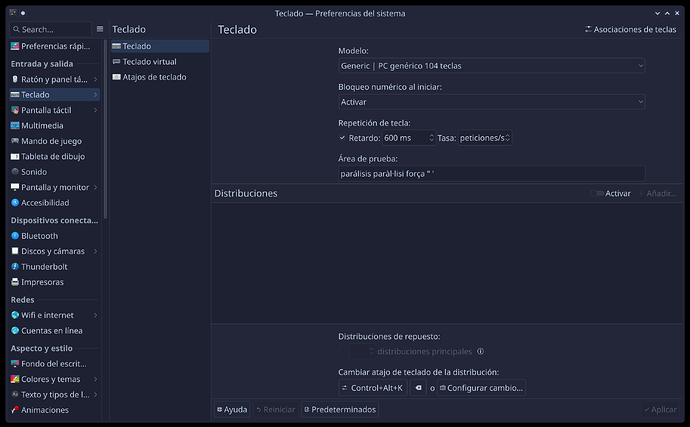690x427 pixels.
Task: Open the hamburger menu beside the search field
Action: point(98,30)
